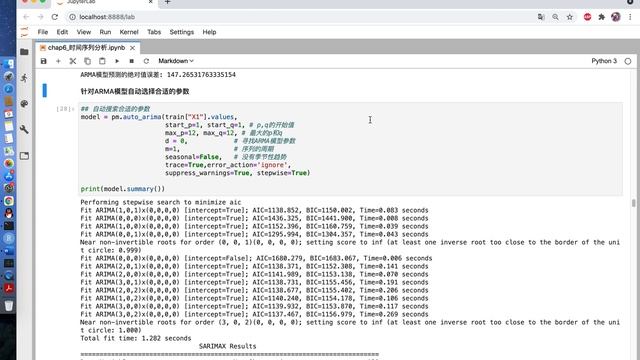The width and height of the screenshot is (640, 360).
Task: Restart the kernel with refresh icon
Action: tap(146, 61)
